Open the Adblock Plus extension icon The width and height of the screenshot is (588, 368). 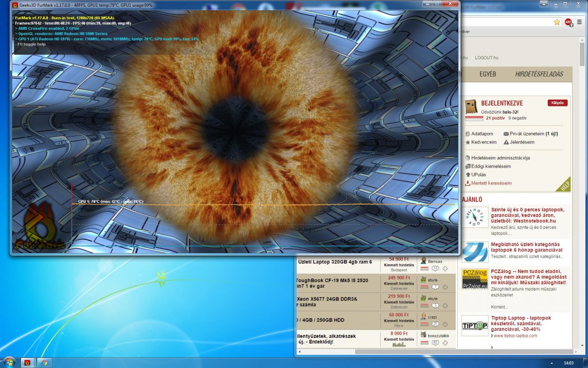tap(569, 22)
